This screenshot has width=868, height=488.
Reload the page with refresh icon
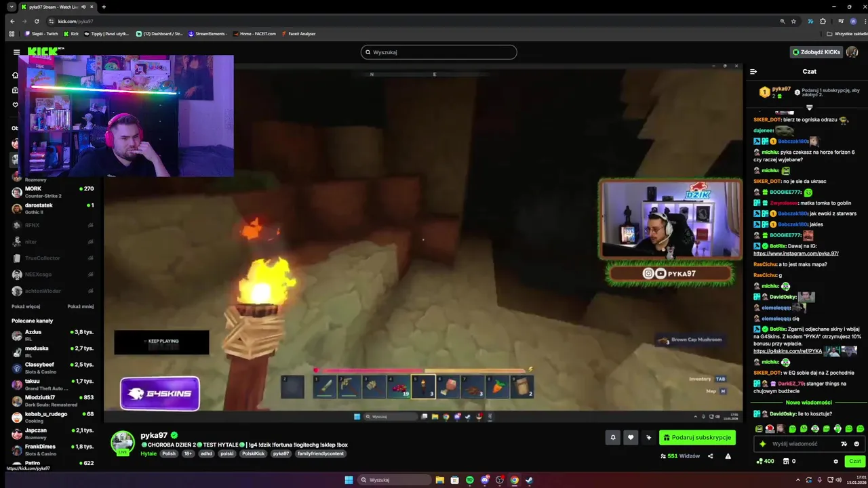(35, 21)
